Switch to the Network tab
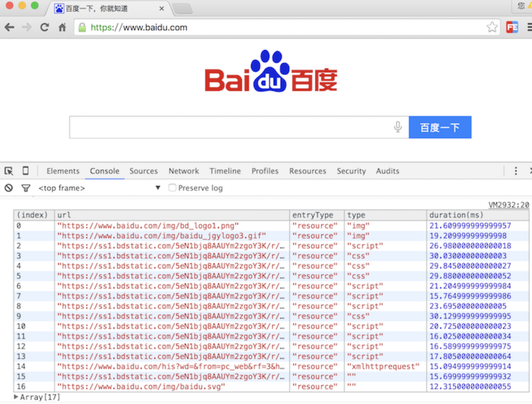Screen dimensions: 532x404 tap(184, 171)
